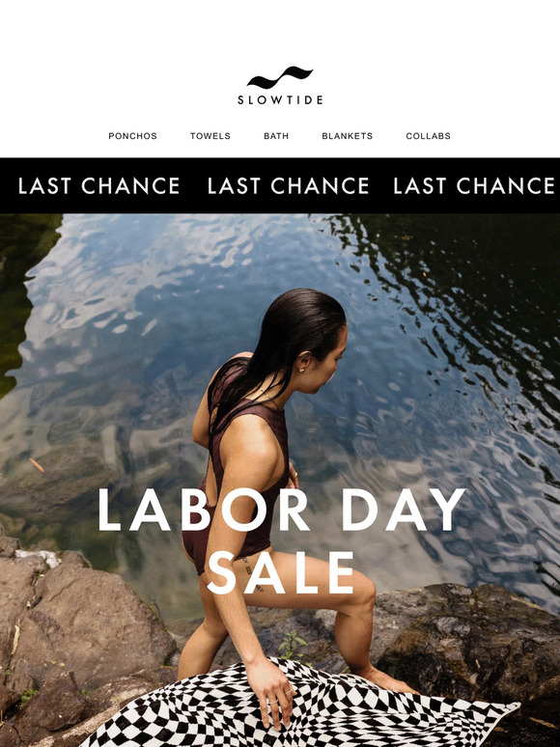This screenshot has width=560, height=747.
Task: Go to the TOWELS category
Action: (210, 136)
